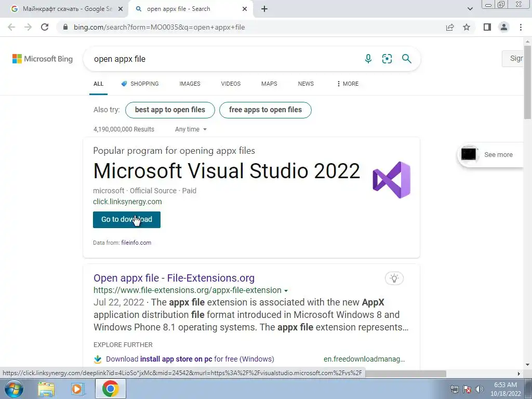The image size is (532, 399).
Task: Switch to VIDEOS results
Action: [231, 84]
